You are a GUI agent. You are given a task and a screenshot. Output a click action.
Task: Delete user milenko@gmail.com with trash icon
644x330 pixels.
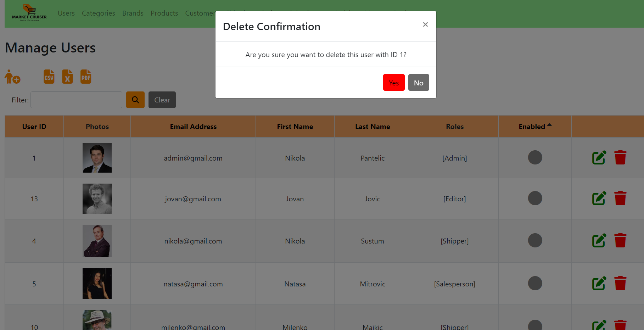[x=620, y=325]
